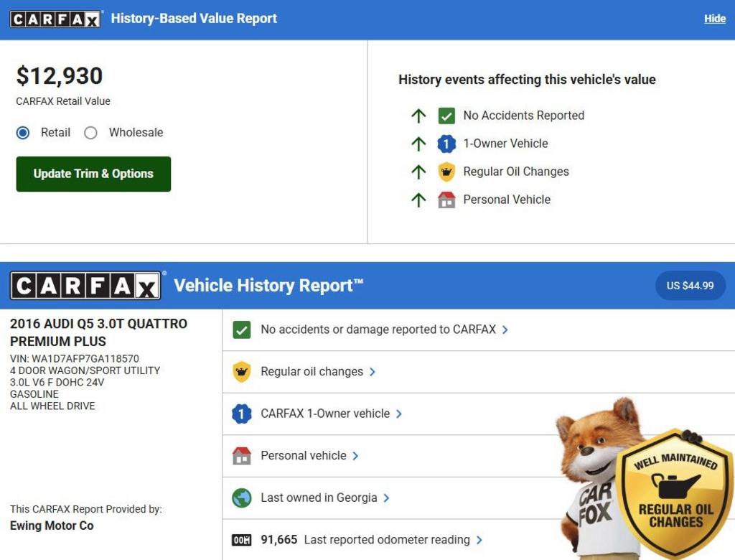735x560 pixels.
Task: Click the green checkmark beside No Accidents Reported
Action: pos(446,116)
